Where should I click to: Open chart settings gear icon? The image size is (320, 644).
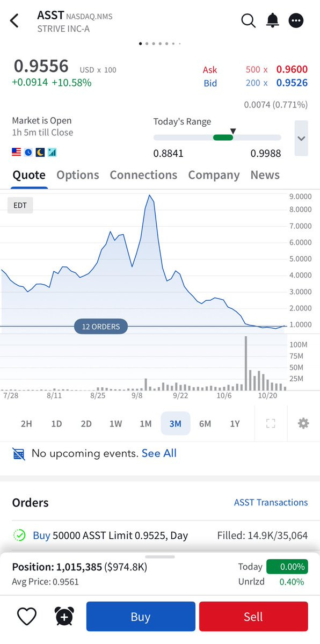click(303, 423)
